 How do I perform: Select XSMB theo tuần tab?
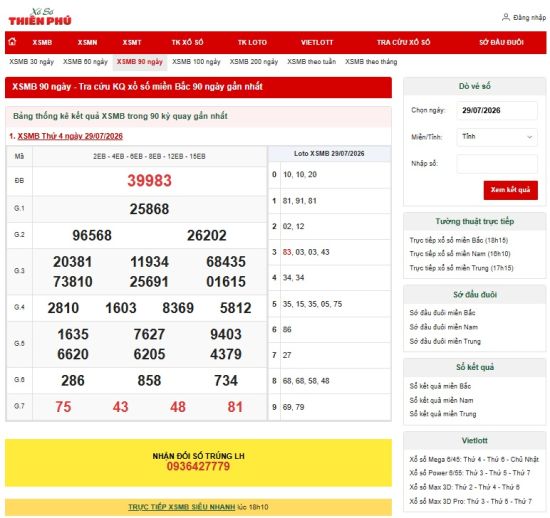pyautogui.click(x=311, y=62)
